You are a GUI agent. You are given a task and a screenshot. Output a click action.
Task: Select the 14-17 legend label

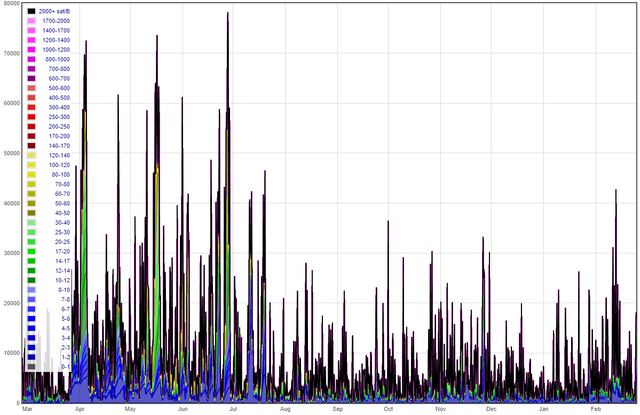click(x=62, y=261)
